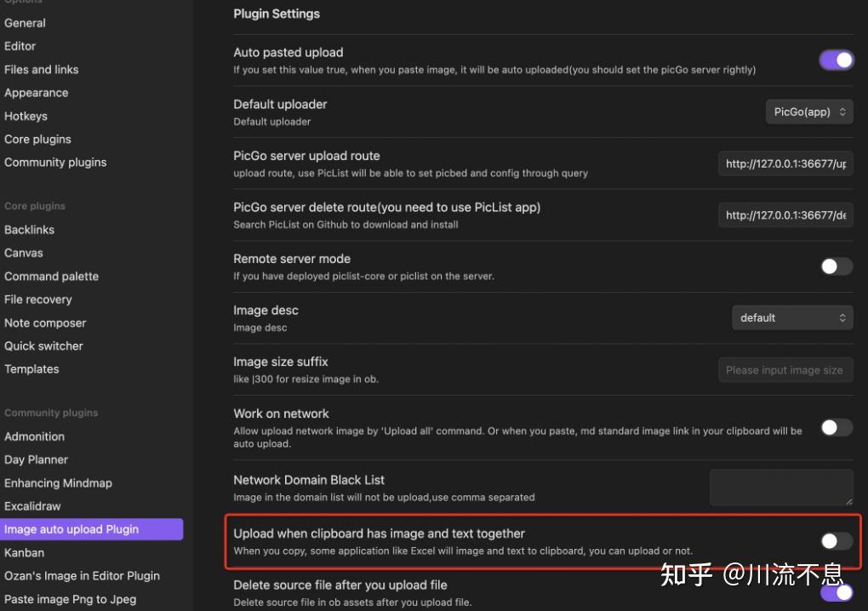Edit the PicGo server delete route field
The height and width of the screenshot is (611, 868).
(785, 214)
